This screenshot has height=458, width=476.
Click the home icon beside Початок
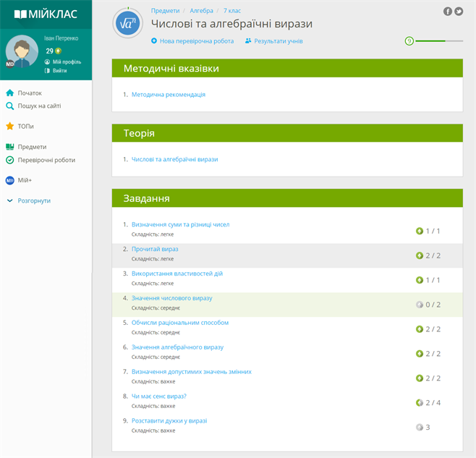(x=9, y=93)
